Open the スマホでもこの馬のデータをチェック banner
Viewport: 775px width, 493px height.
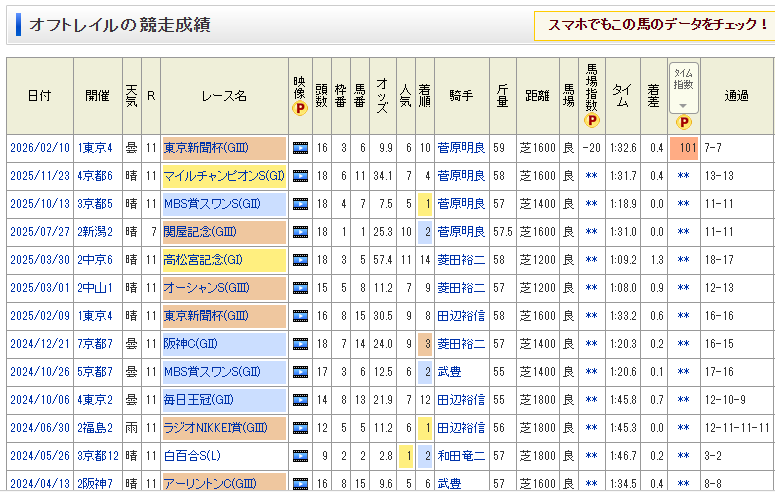pos(656,24)
